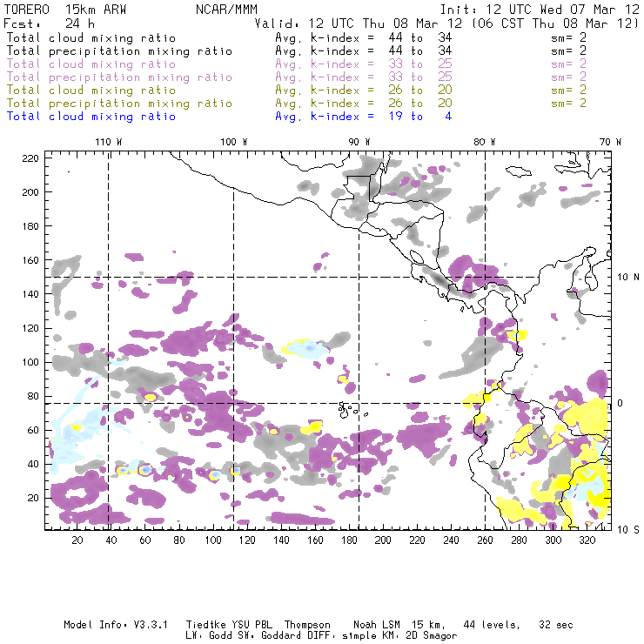Screen dimensions: 644x644
Task: Click the 'Noah LSM' label
Action: click(x=376, y=625)
